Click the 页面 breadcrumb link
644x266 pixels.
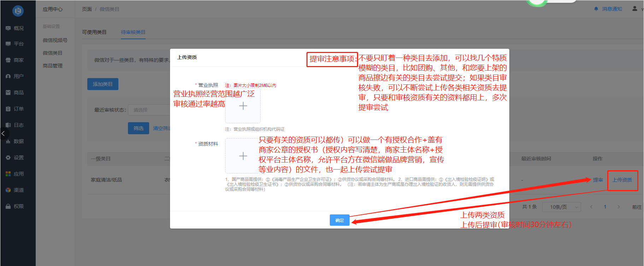[87, 9]
